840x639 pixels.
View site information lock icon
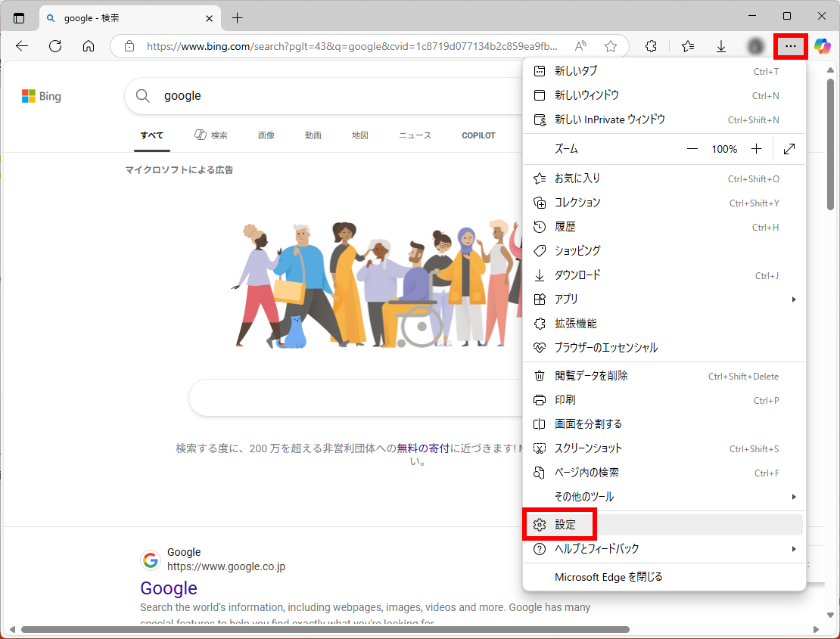[x=129, y=46]
